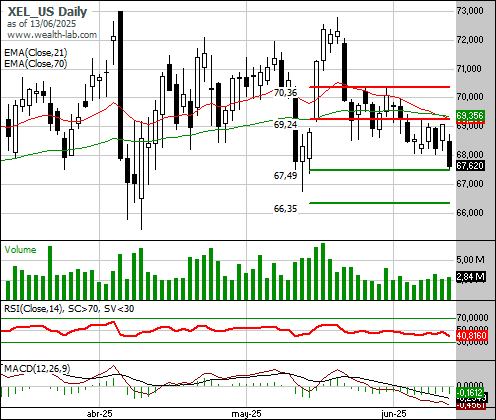Select the EMA(Close,21) legend label
The width and height of the screenshot is (496, 420).
(36, 53)
